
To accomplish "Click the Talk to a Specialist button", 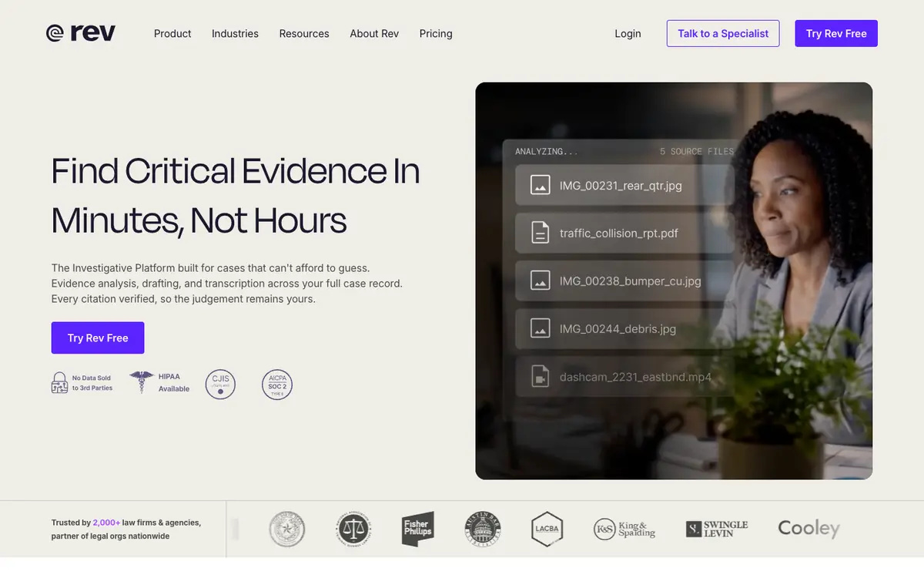I will pyautogui.click(x=723, y=33).
